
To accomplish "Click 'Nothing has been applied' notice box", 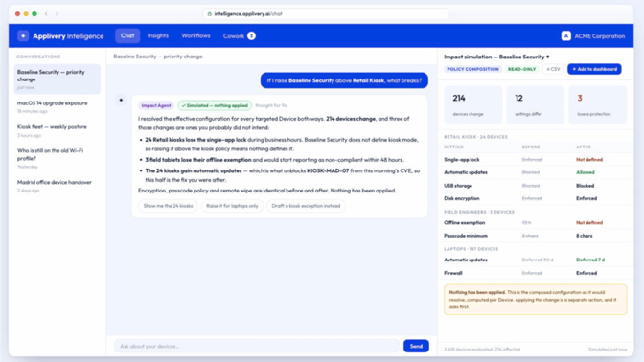I will click(535, 300).
